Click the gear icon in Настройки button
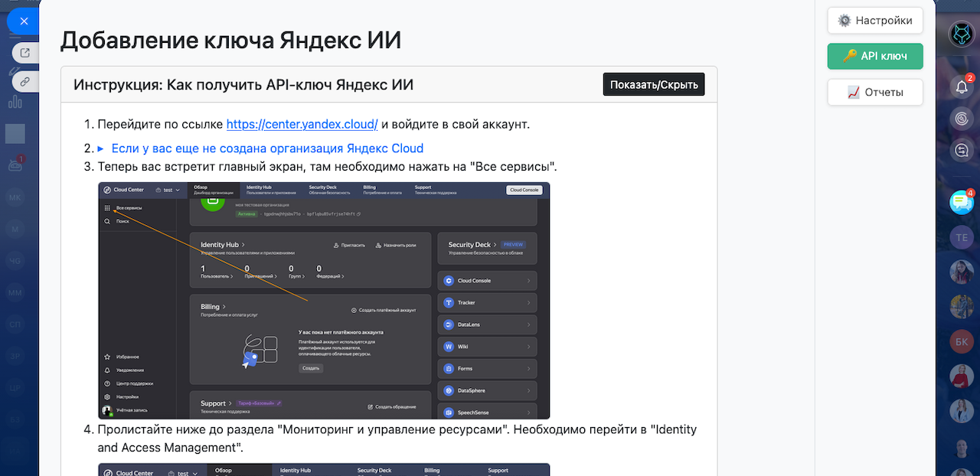Viewport: 980px width, 476px height. pyautogui.click(x=844, y=21)
